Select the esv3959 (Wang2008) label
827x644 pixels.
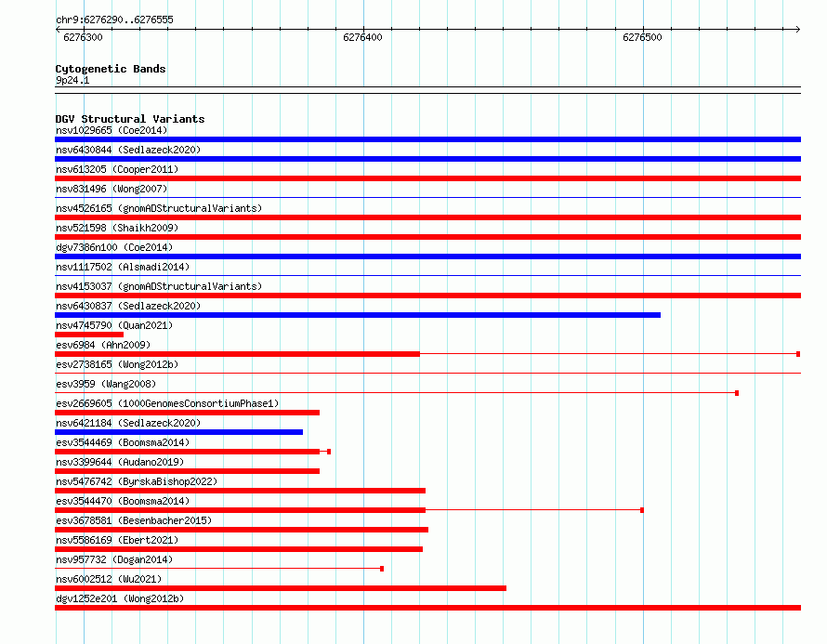tap(106, 384)
